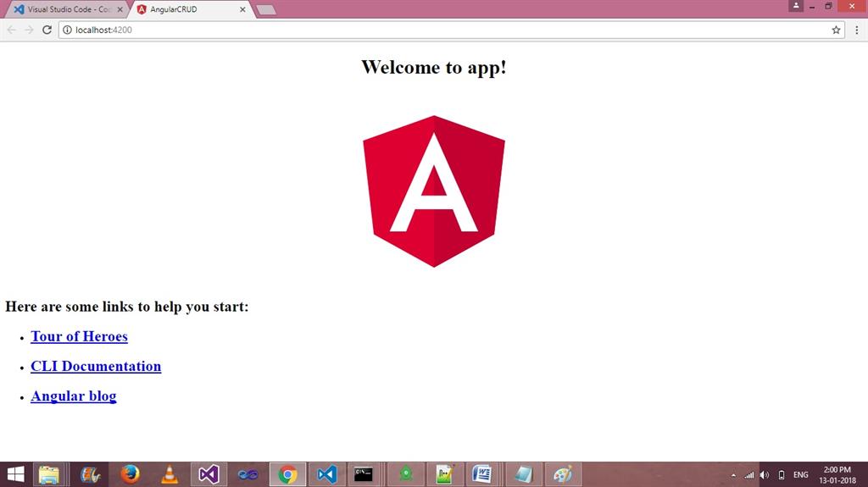Image resolution: width=868 pixels, height=487 pixels.
Task: Click the ENG language indicator
Action: click(x=800, y=475)
